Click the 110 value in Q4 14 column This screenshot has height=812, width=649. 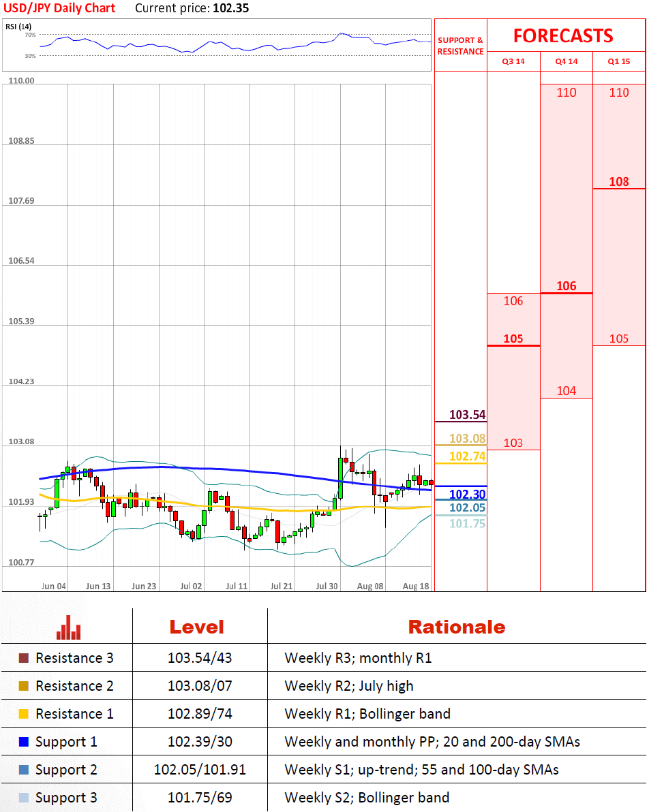[566, 93]
